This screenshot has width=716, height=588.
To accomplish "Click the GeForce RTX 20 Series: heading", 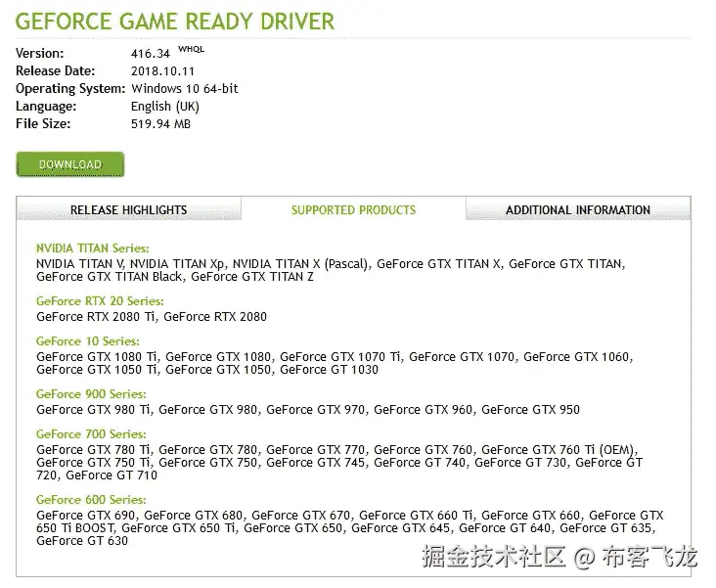I will [100, 301].
